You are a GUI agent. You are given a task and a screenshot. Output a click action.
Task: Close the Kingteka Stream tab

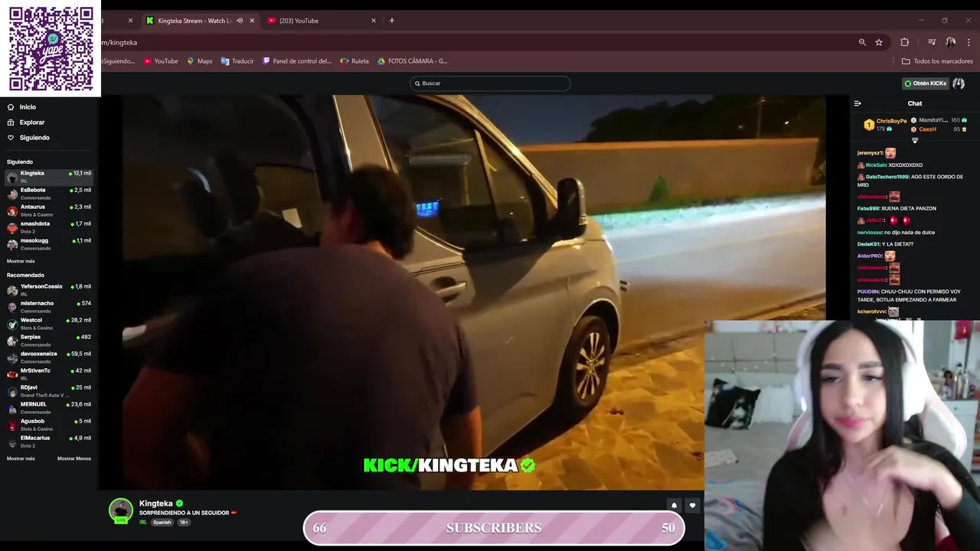(252, 21)
